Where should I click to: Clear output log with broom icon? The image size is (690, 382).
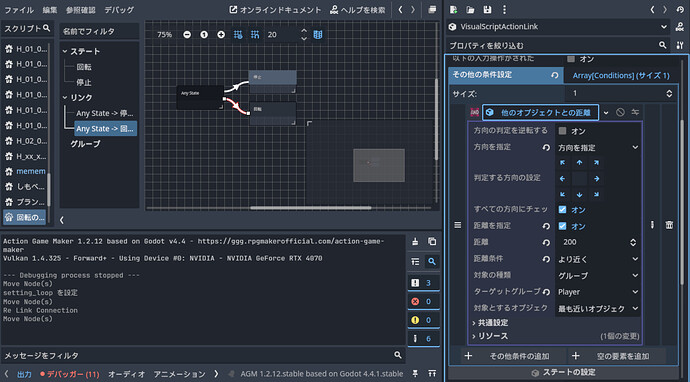click(415, 242)
